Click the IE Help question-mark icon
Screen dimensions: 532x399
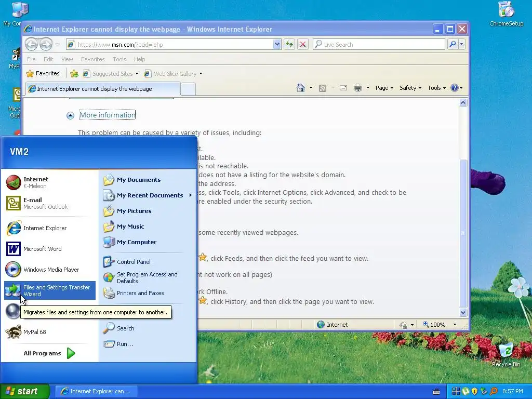454,88
